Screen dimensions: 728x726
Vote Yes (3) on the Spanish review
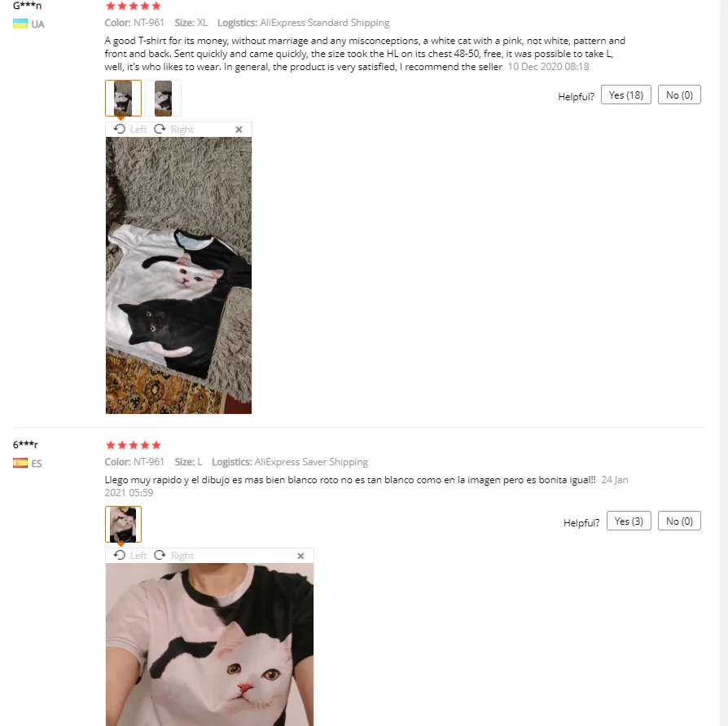(x=629, y=521)
